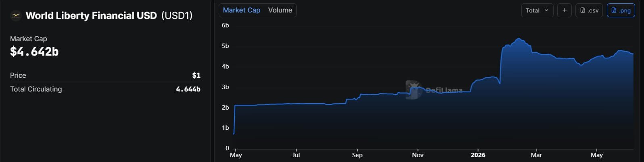Click the Market Cap label in left panel
Screen dimensions: 644x162
coord(29,39)
